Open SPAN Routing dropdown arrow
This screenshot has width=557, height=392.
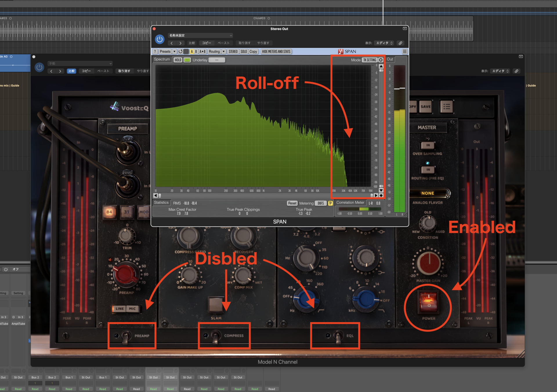tap(224, 51)
